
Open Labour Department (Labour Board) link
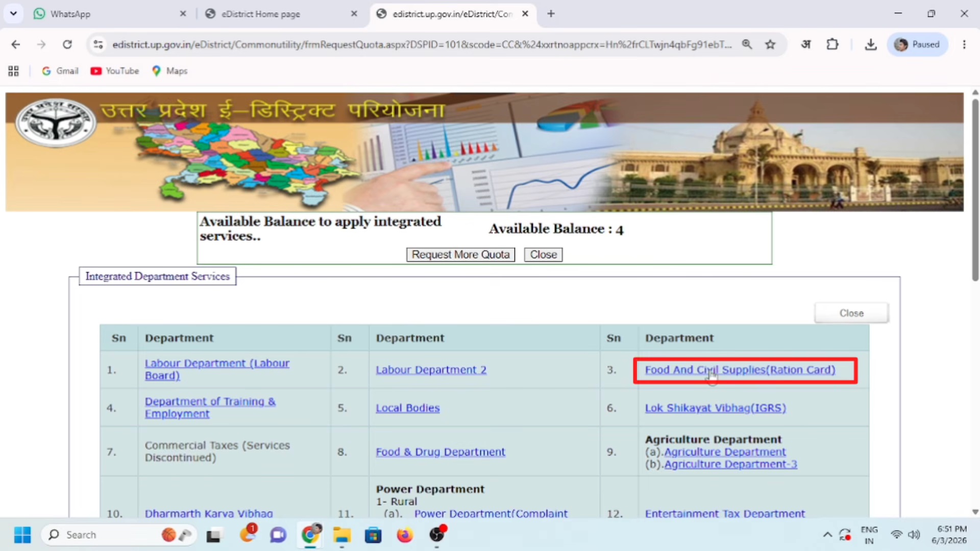tap(217, 369)
